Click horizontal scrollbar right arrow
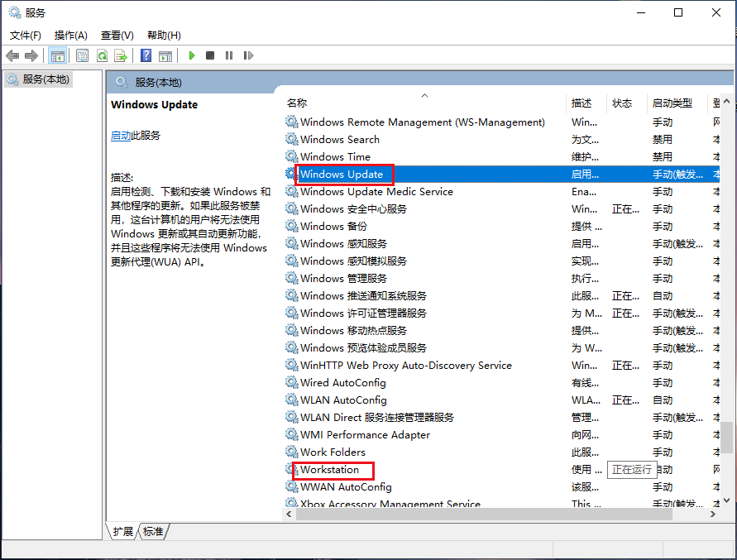 (713, 515)
